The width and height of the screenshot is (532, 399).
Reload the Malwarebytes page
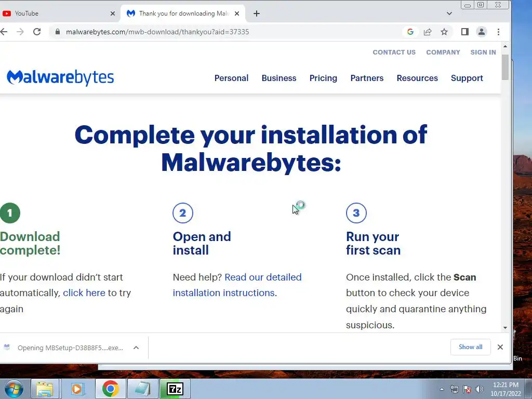click(x=37, y=32)
